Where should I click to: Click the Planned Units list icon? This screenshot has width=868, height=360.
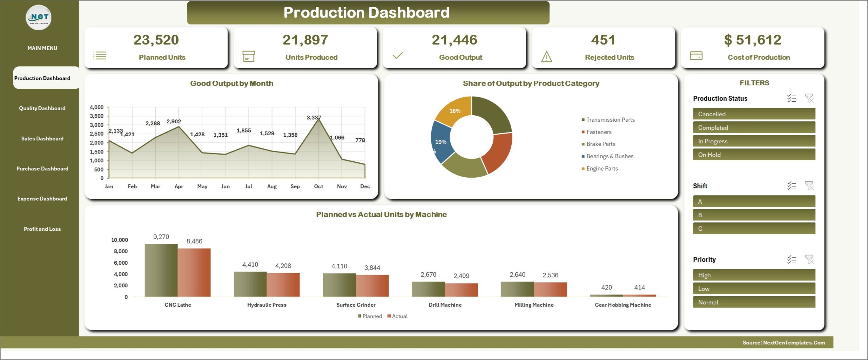pyautogui.click(x=100, y=55)
